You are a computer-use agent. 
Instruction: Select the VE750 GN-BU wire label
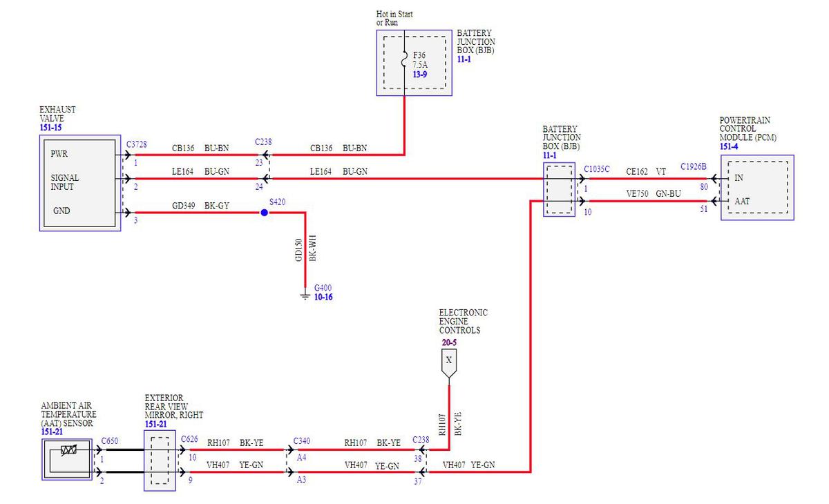[654, 194]
